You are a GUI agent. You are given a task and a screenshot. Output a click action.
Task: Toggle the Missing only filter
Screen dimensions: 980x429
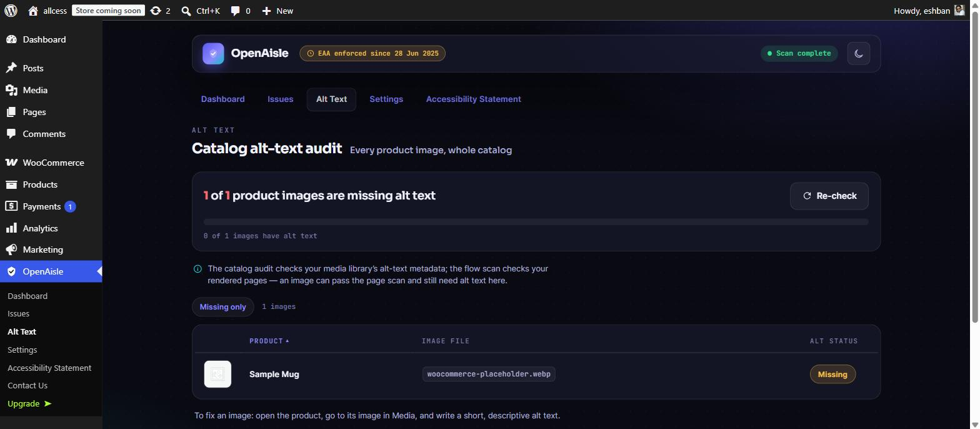222,307
